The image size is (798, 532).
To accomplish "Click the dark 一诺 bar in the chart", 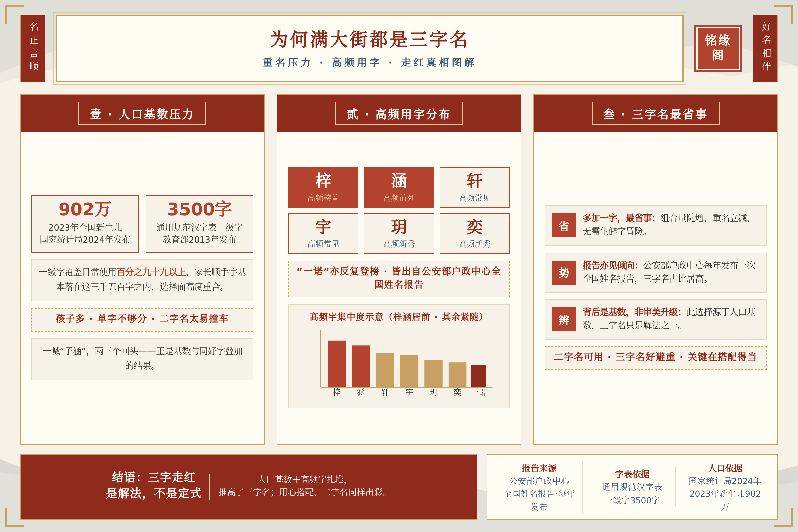I will (x=478, y=376).
